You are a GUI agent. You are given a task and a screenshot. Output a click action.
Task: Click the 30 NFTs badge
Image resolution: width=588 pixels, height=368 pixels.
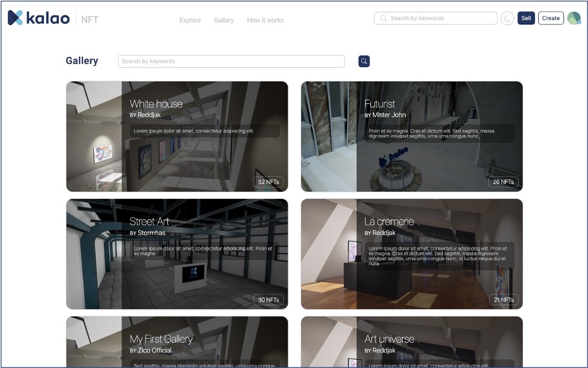(269, 300)
